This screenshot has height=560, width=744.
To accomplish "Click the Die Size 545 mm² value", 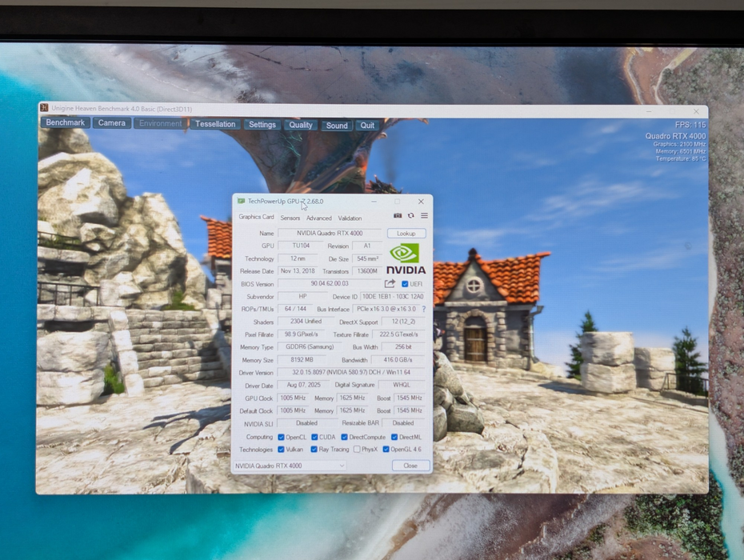I will 368,258.
